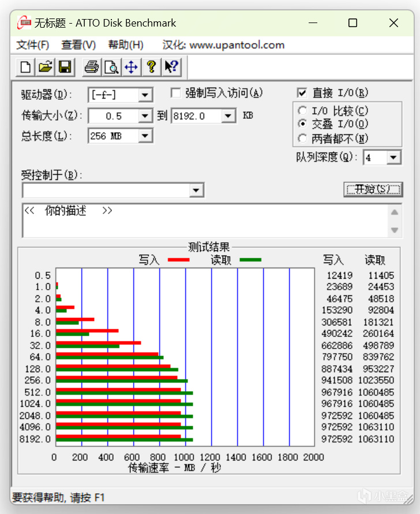This screenshot has width=420, height=514.
Task: Expand the 受控制于(B) dropdown
Action: click(196, 190)
